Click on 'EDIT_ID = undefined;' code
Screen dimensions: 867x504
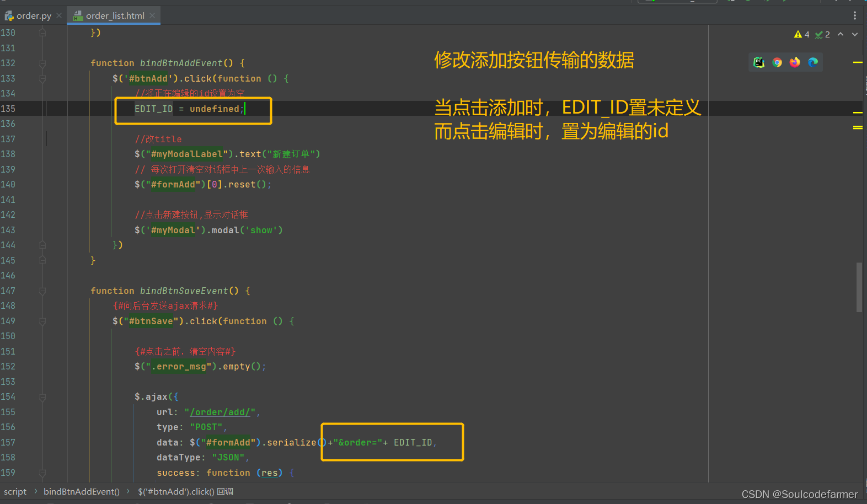(x=189, y=109)
